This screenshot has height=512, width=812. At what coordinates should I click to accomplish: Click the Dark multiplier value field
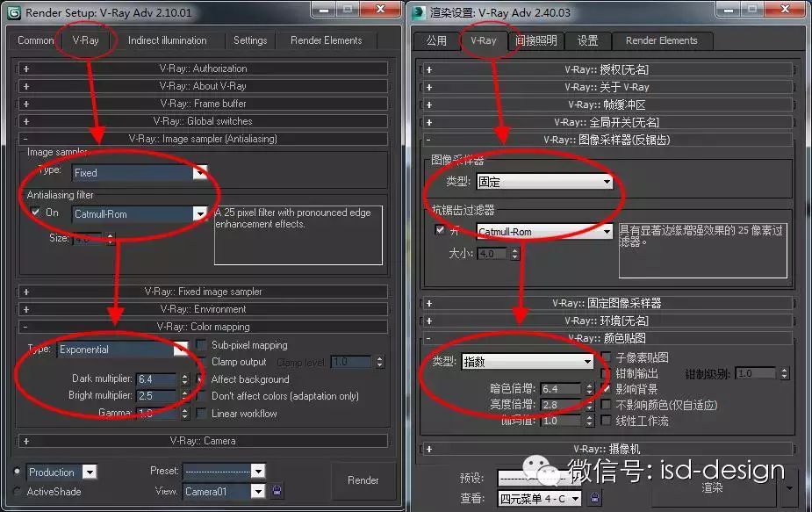click(157, 379)
